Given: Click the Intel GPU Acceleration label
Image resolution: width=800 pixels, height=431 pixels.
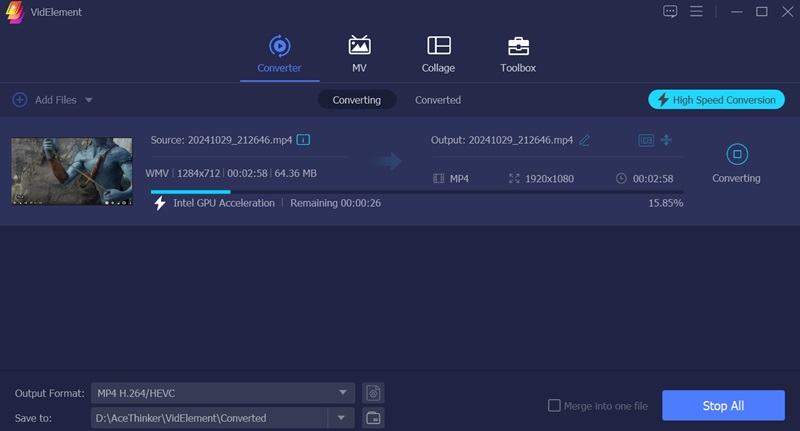Looking at the screenshot, I should coord(223,203).
